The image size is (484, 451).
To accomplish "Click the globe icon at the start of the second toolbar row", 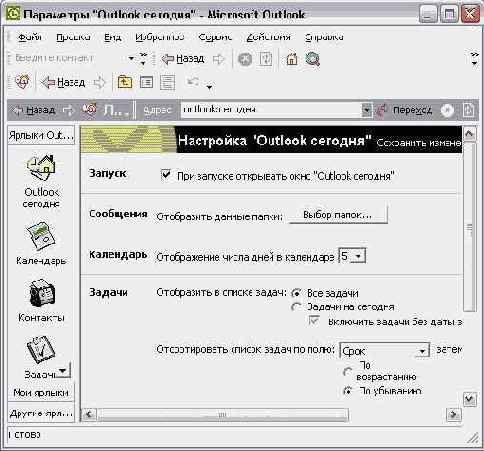I will click(x=22, y=82).
